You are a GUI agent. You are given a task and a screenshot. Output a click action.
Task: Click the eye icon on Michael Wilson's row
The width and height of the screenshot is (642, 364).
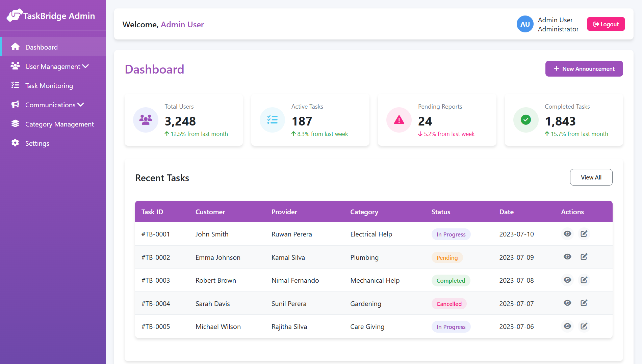(567, 326)
